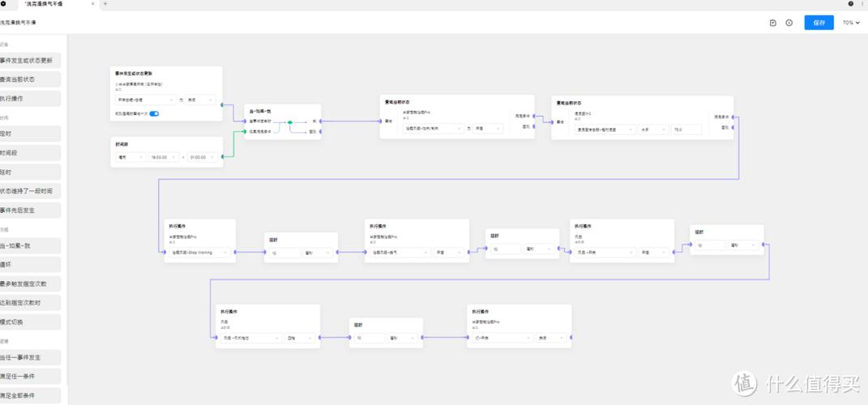Screen dimensions: 868x405
Task: Close the 洗完澡换气干燥 tab
Action: click(x=92, y=3)
